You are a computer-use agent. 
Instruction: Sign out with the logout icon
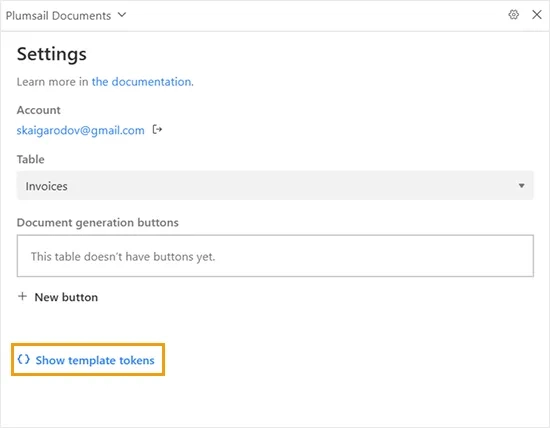(157, 130)
